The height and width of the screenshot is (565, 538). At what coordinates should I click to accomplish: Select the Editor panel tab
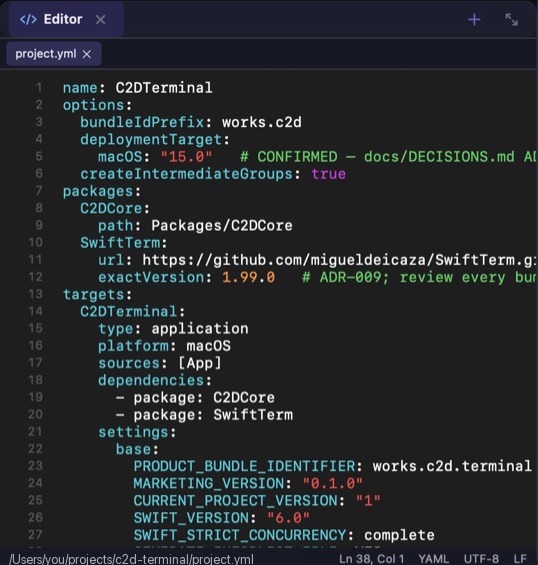[x=66, y=19]
